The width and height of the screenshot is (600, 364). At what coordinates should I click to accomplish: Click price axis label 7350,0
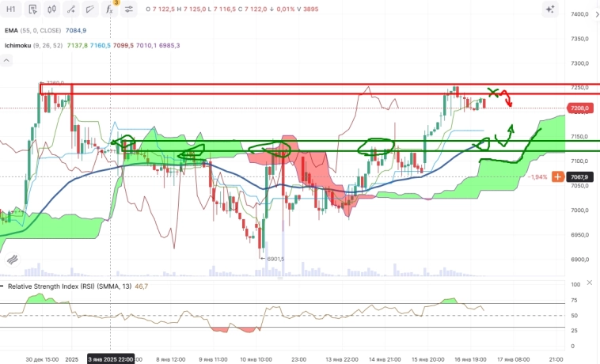579,39
